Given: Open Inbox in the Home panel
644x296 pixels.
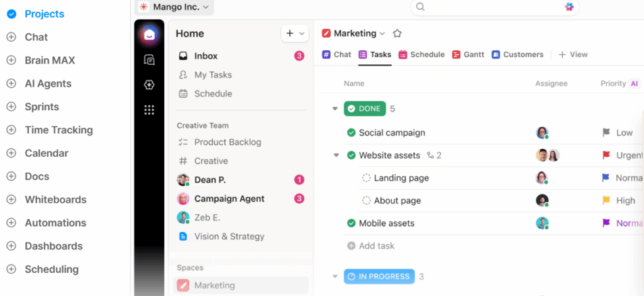Looking at the screenshot, I should pos(241,56).
